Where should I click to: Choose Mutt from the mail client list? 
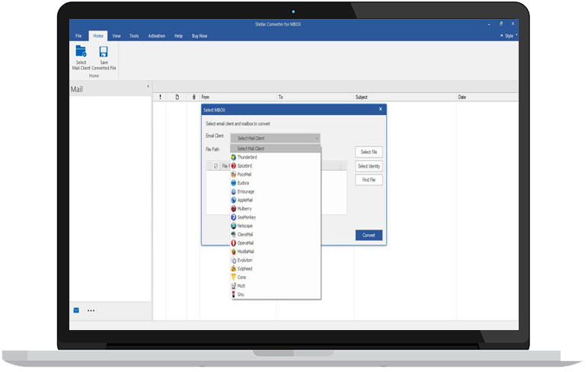tap(276, 286)
